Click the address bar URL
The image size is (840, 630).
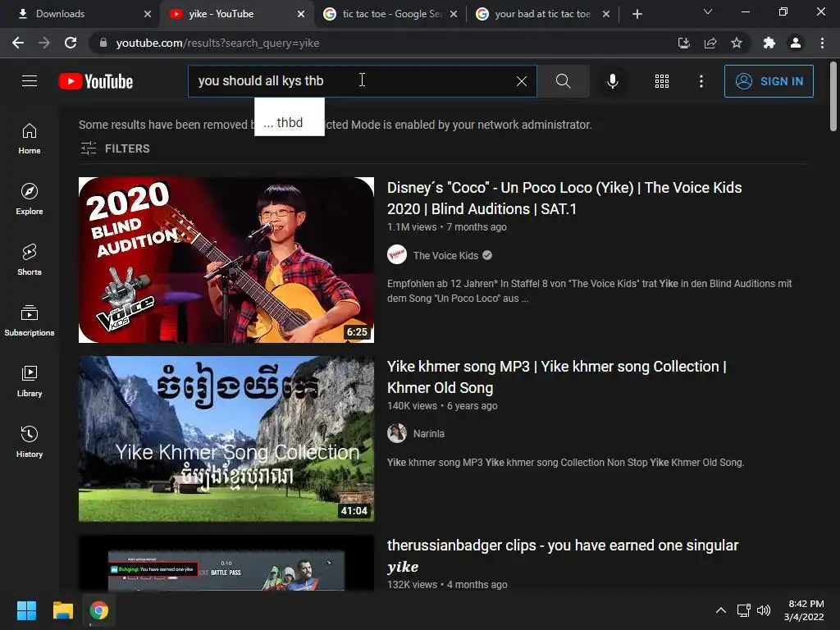[217, 43]
